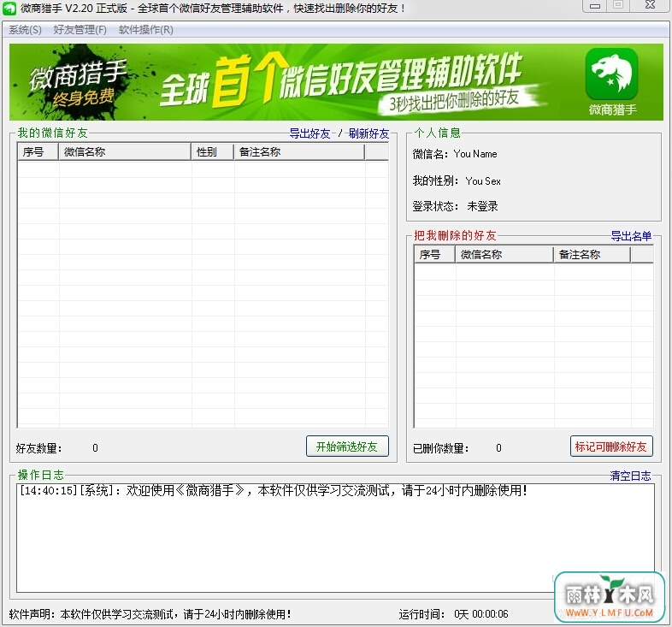The height and width of the screenshot is (627, 672).
Task: Sort friends list by 序号 column header
Action: pyautogui.click(x=38, y=151)
